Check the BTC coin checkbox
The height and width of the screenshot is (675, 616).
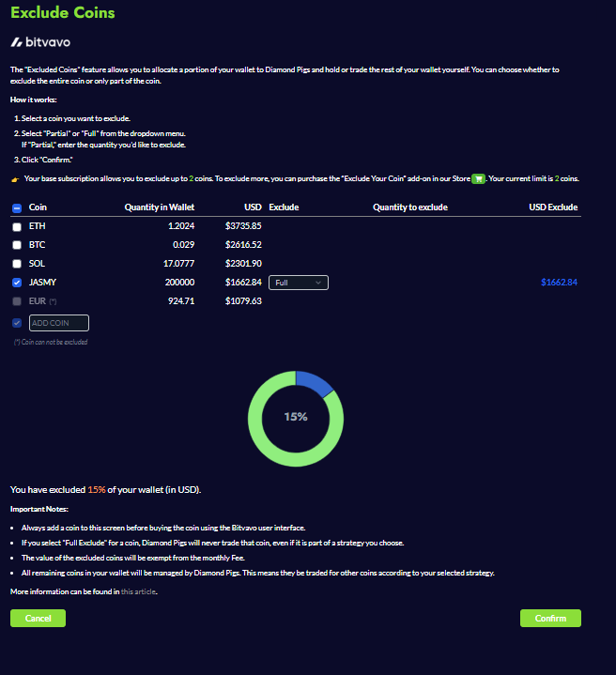point(16,245)
